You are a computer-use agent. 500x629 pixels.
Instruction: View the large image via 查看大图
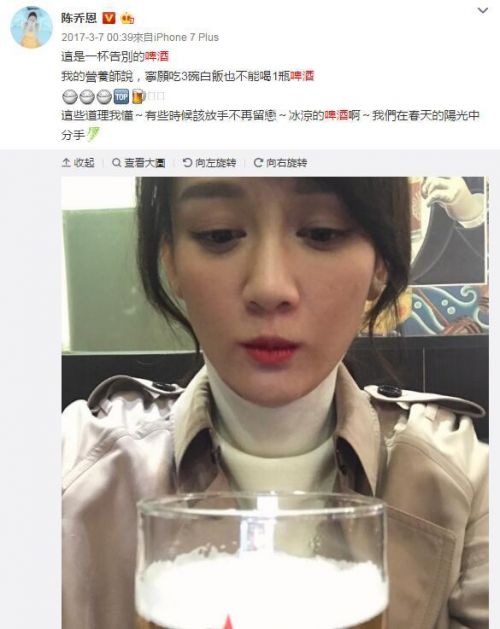[x=139, y=162]
